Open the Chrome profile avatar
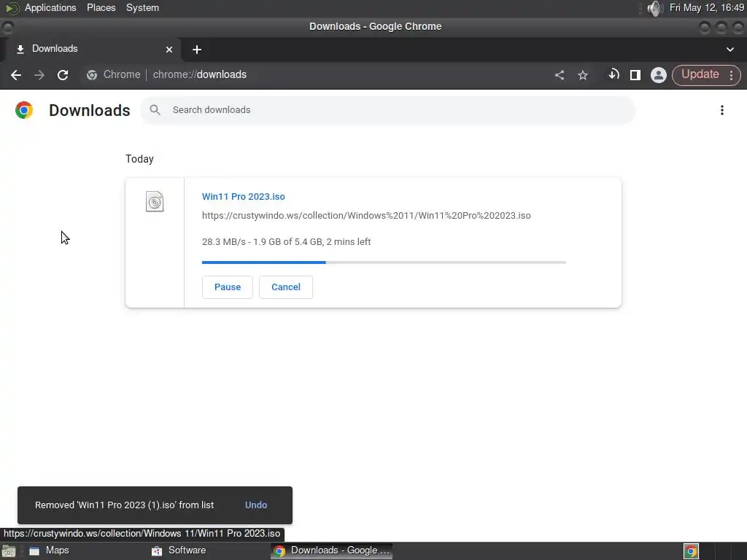This screenshot has width=747, height=560. pyautogui.click(x=659, y=75)
